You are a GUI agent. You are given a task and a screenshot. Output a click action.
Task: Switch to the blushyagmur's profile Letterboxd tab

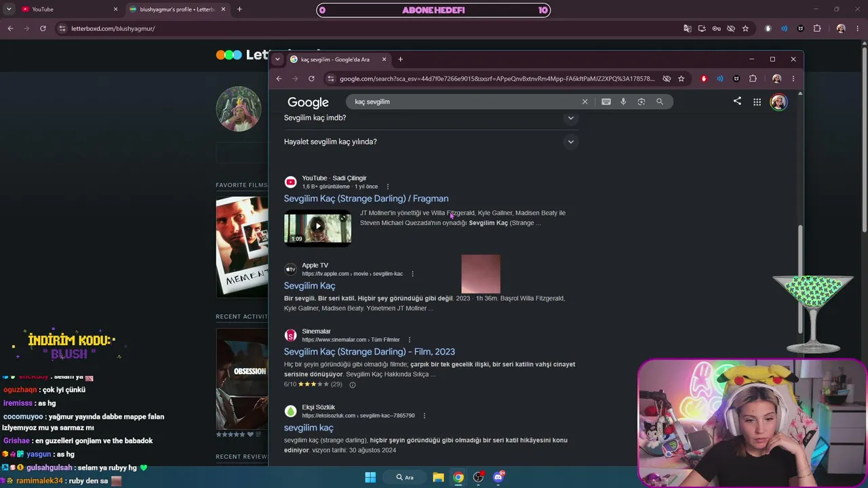(177, 9)
